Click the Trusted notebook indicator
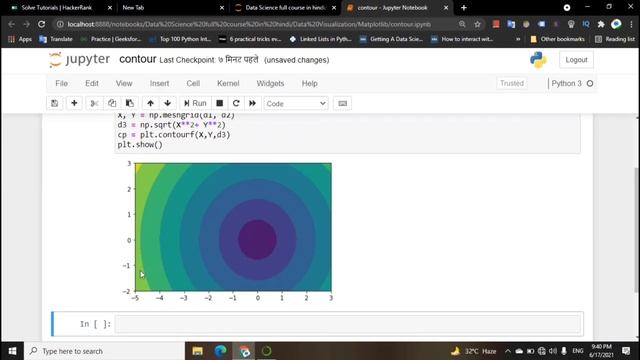640x360 pixels. pos(512,83)
